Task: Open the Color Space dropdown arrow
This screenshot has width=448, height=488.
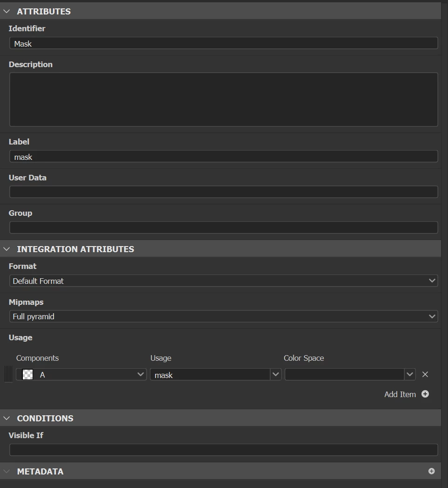Action: point(410,374)
